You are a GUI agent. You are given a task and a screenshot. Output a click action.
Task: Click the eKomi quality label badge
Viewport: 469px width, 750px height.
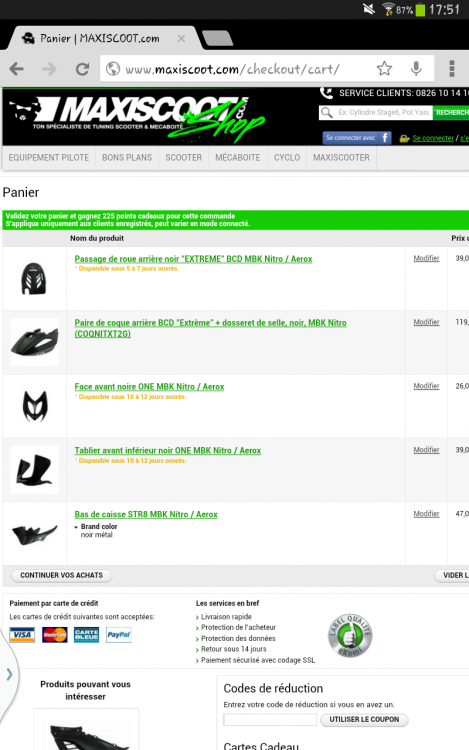coord(350,636)
